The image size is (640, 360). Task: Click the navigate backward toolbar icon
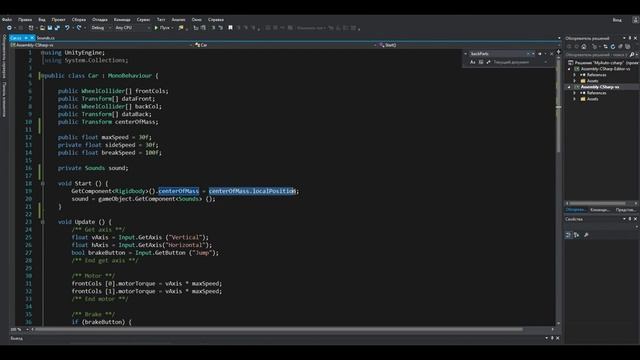9,28
